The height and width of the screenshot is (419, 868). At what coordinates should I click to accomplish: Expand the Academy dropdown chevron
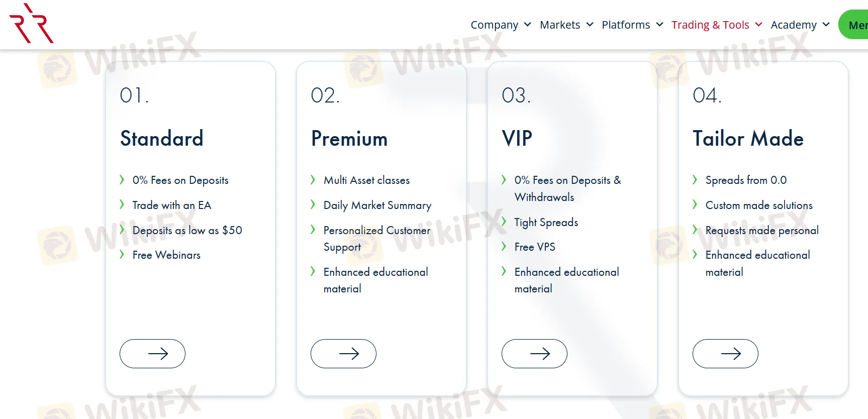pyautogui.click(x=826, y=25)
